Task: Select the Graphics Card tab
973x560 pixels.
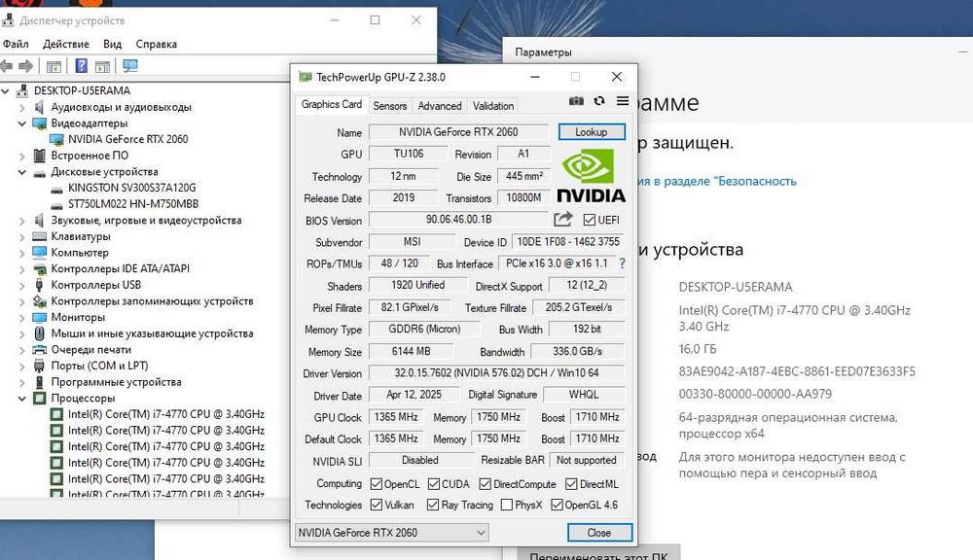Action: pyautogui.click(x=332, y=104)
